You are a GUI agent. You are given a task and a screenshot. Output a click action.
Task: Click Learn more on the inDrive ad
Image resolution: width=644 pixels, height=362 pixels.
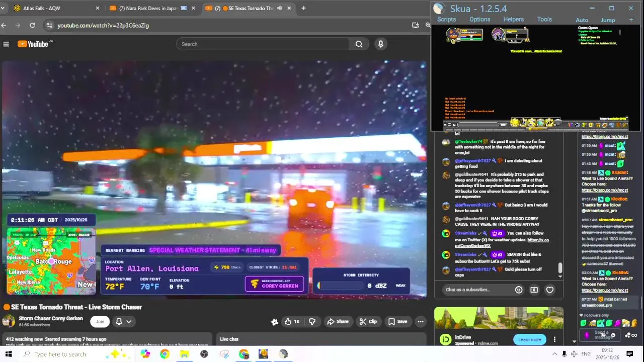(530, 339)
